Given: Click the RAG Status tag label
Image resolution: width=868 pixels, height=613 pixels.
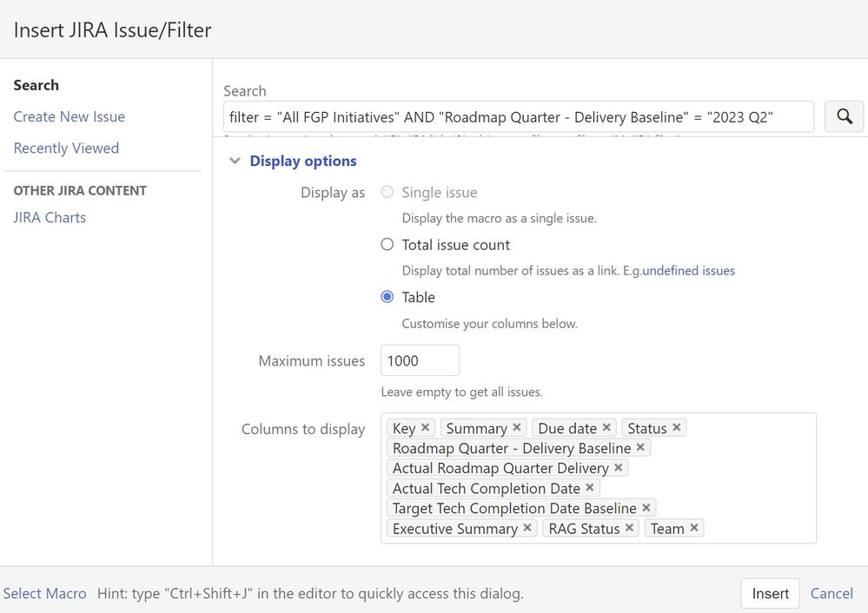Looking at the screenshot, I should click(584, 529).
